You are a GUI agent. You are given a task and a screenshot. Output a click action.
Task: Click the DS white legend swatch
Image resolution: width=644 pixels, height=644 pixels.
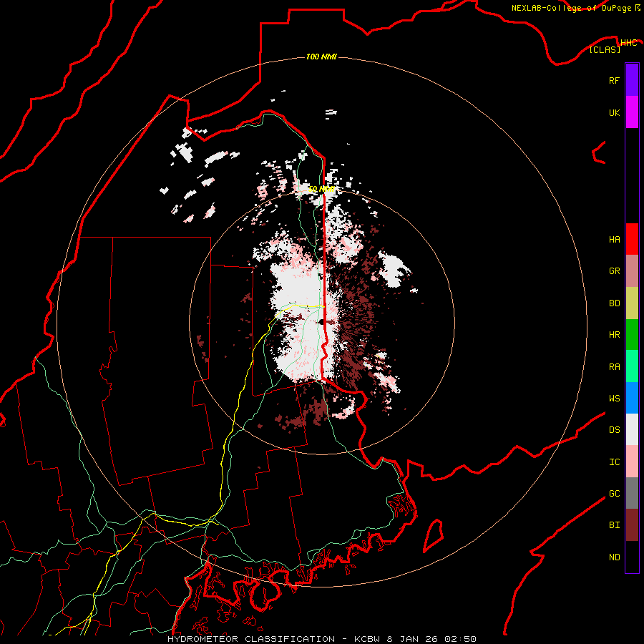point(632,429)
